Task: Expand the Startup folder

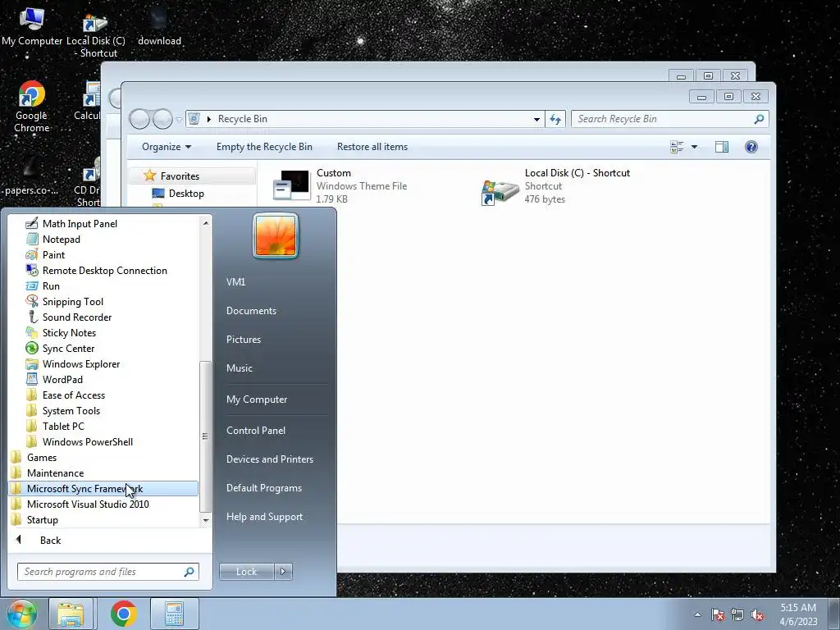Action: coord(43,519)
